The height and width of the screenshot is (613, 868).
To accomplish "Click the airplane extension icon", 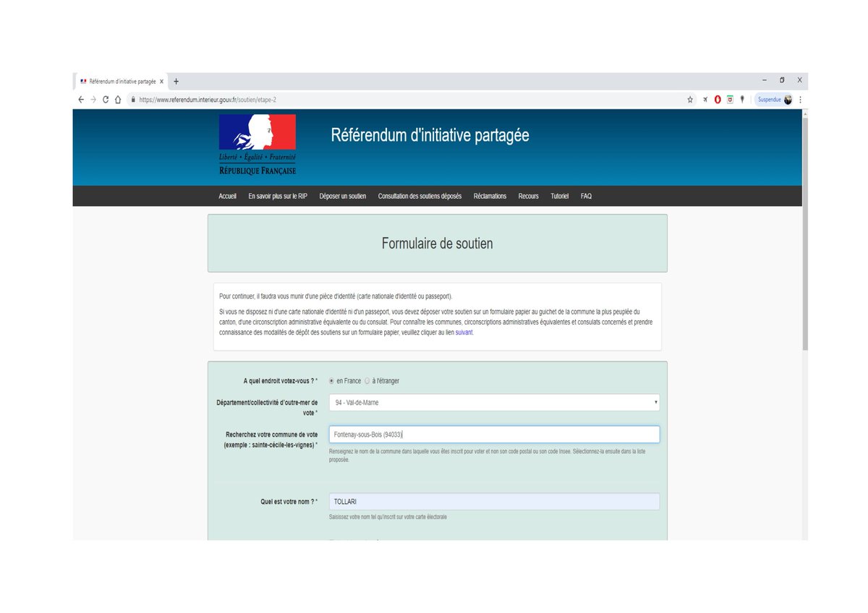I will 705,100.
